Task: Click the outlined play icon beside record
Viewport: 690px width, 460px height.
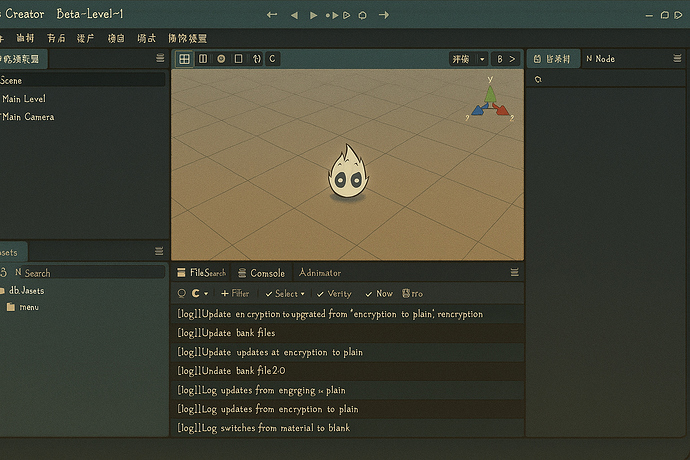Action: pyautogui.click(x=347, y=15)
